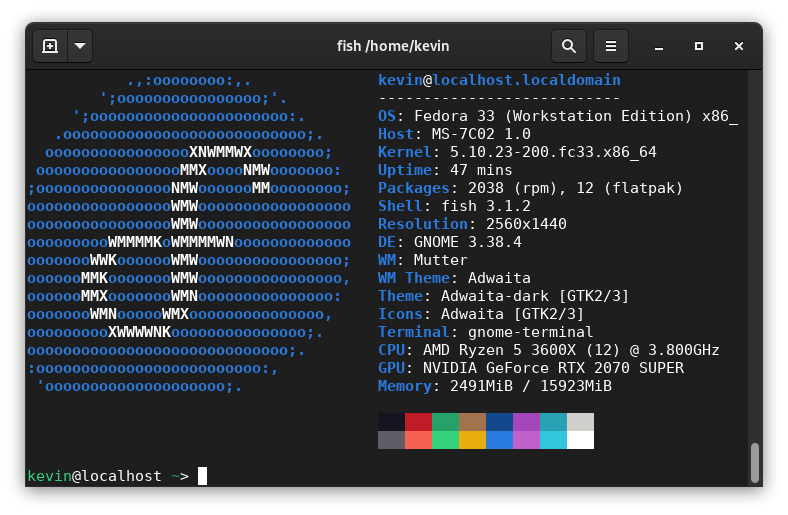The image size is (788, 515).
Task: Click the Kernel version 5.10.23-200.fc33.x86_64
Action: (x=553, y=152)
